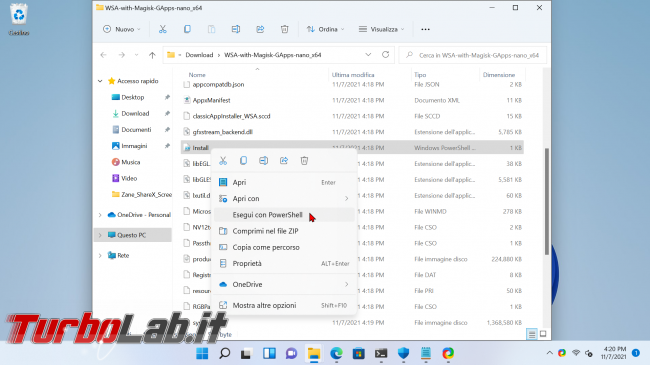Screen dimensions: 650x365
Task: Select Esegui con PowerShell
Action: coord(284,215)
